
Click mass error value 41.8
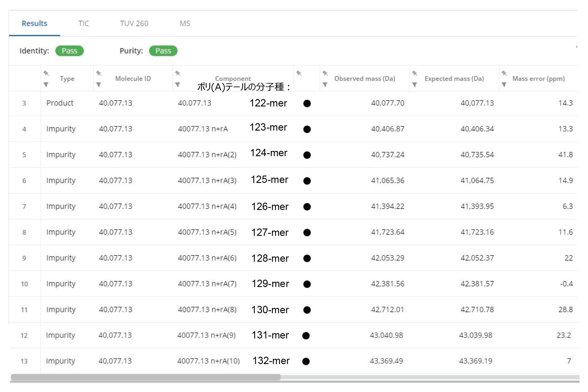tap(566, 155)
